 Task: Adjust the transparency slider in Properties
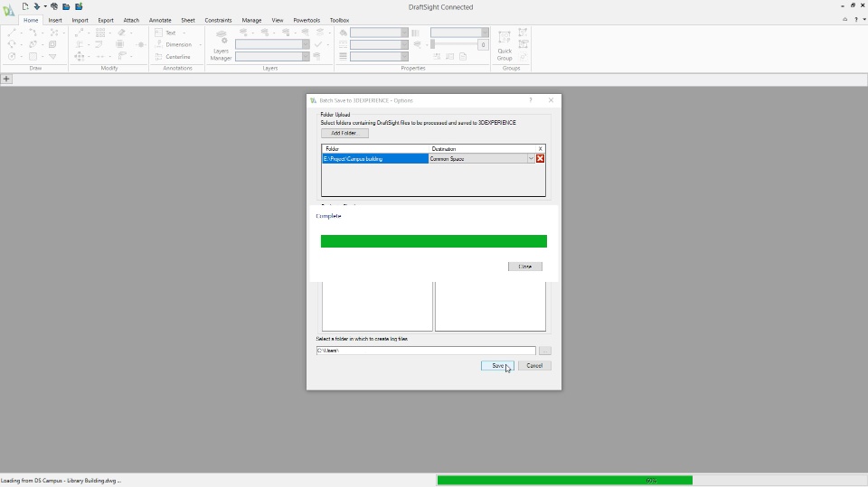(453, 45)
